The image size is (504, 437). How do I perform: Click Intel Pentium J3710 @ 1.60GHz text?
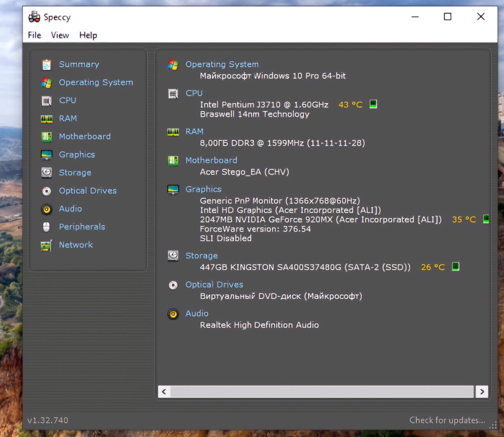point(264,105)
